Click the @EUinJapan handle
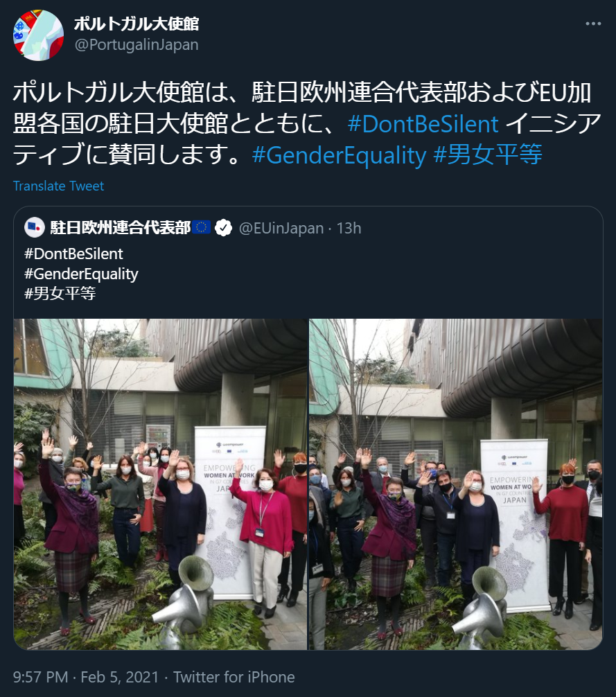 [281, 228]
